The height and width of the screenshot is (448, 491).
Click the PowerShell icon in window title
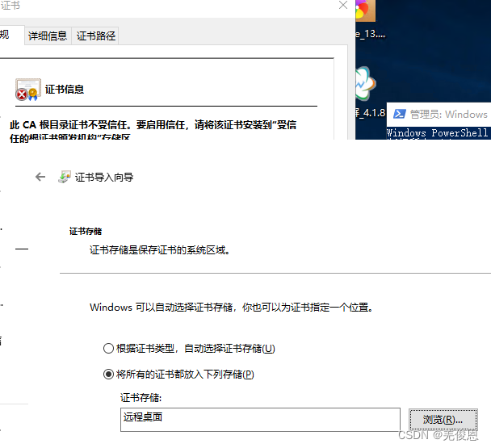[x=399, y=114]
